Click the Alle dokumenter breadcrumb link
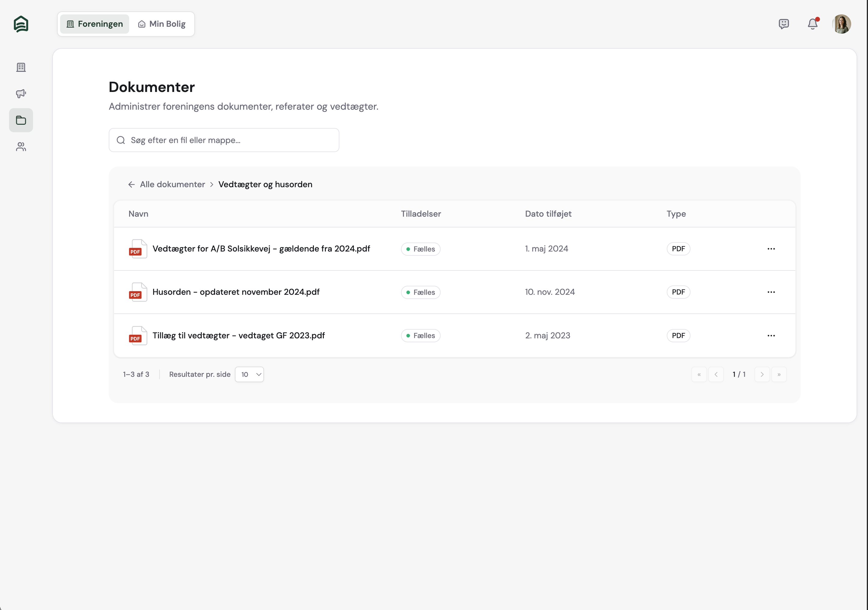 [172, 185]
